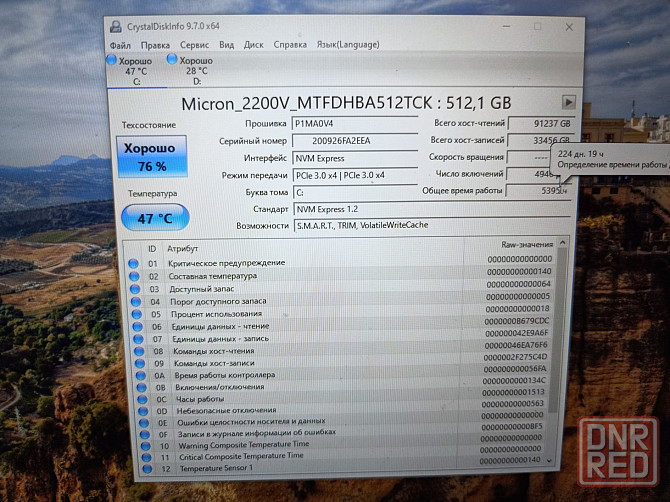This screenshot has width=670, height=502.
Task: Click the 47 °C temperature button
Action: 152,218
